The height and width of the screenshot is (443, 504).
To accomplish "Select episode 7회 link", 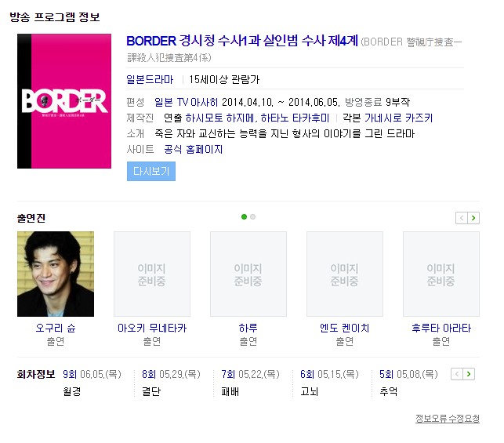I will point(228,375).
